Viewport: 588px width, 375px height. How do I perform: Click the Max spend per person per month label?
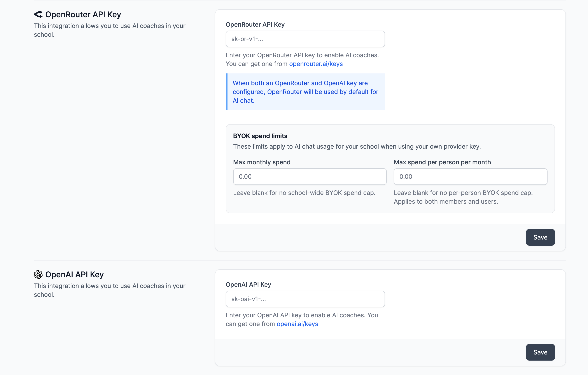tap(442, 162)
